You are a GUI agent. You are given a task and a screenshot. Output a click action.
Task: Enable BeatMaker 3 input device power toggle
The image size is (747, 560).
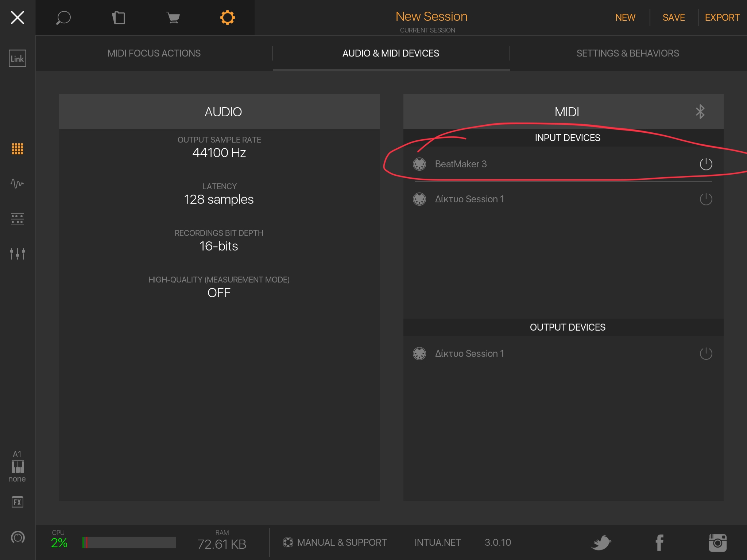(706, 164)
